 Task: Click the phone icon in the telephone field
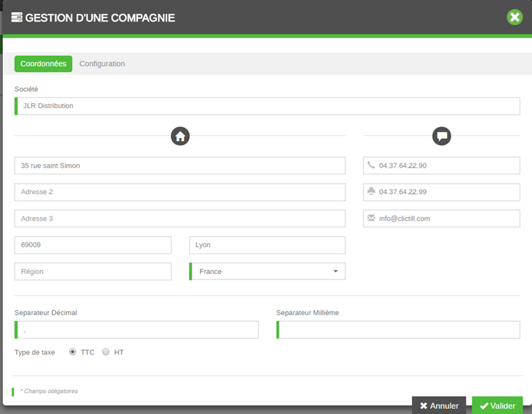[371, 165]
